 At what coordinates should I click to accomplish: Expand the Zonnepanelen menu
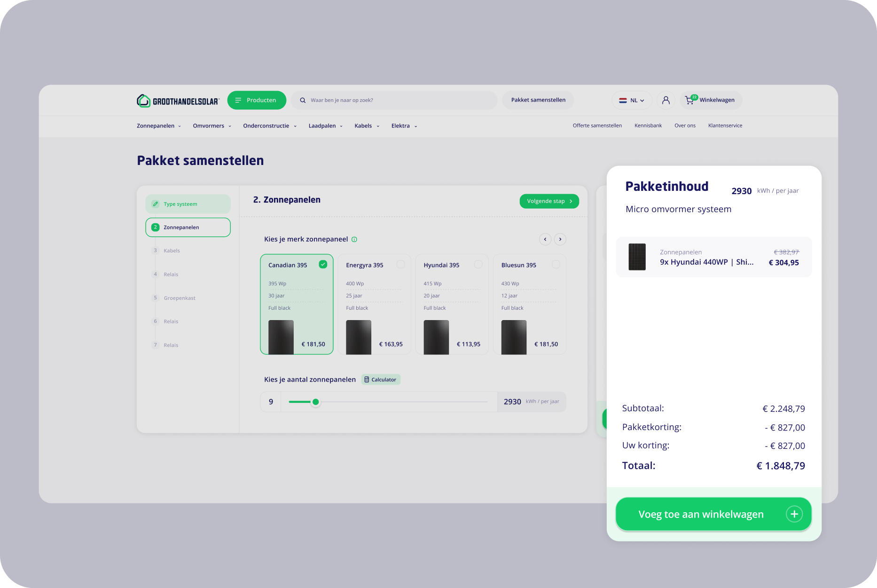point(159,126)
